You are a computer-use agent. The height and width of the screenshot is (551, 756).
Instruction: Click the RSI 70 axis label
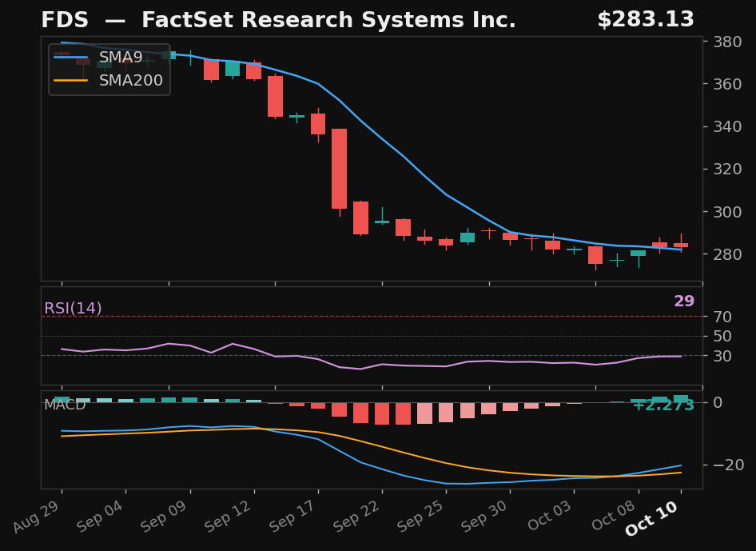click(x=722, y=317)
